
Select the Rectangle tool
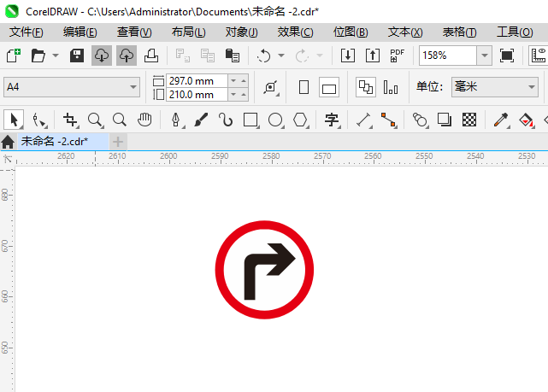point(250,120)
